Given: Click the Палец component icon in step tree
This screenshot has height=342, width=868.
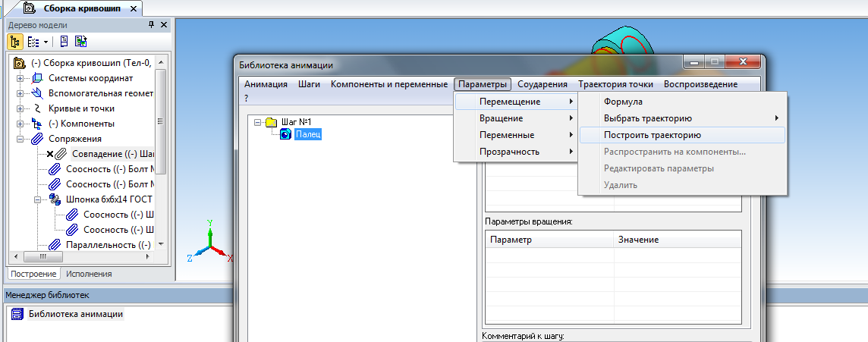Looking at the screenshot, I should click(286, 134).
